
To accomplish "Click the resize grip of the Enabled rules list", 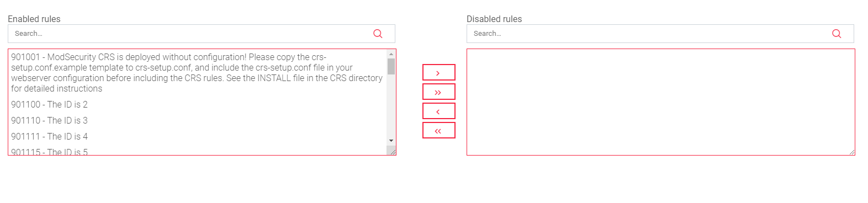I will pos(393,152).
